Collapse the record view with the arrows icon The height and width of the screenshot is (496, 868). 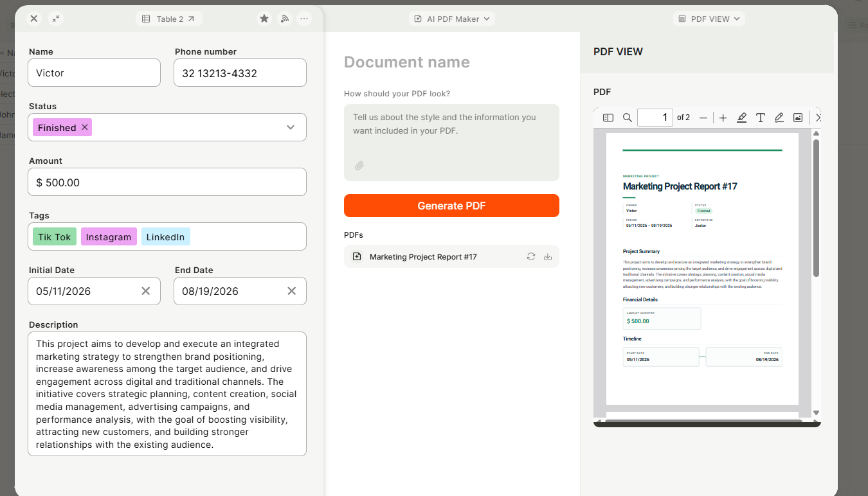[x=57, y=19]
